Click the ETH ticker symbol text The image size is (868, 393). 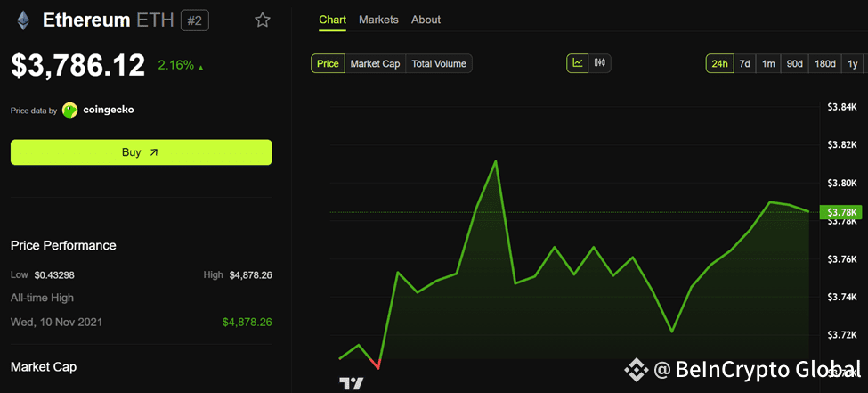pos(154,20)
